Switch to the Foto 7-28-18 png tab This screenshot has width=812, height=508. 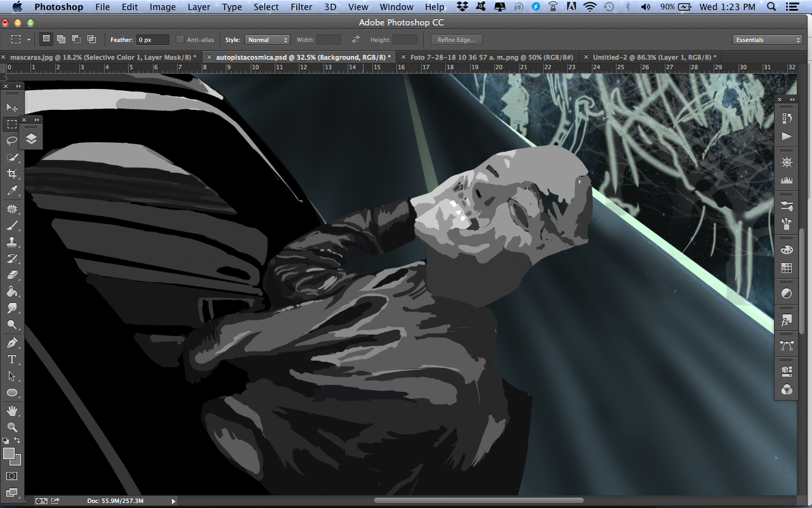492,57
